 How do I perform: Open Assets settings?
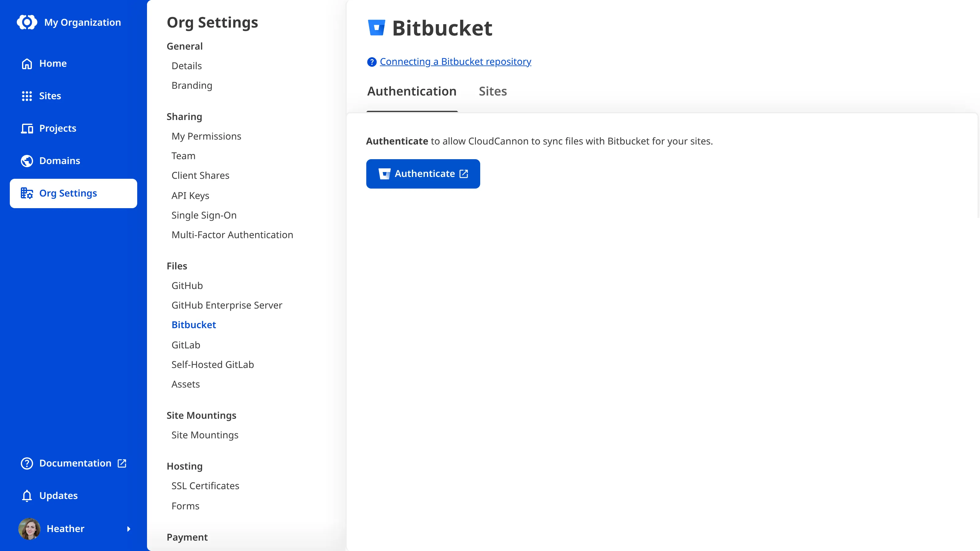pyautogui.click(x=185, y=384)
